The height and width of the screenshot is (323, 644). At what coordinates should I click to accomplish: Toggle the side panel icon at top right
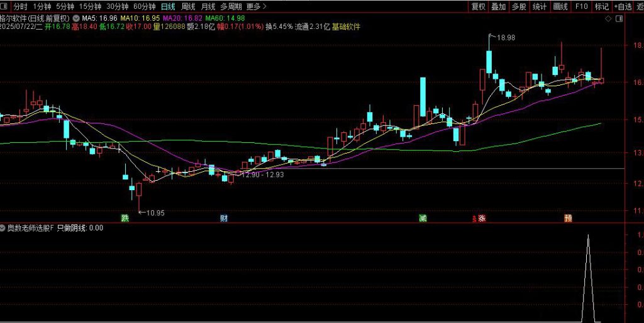point(619,19)
